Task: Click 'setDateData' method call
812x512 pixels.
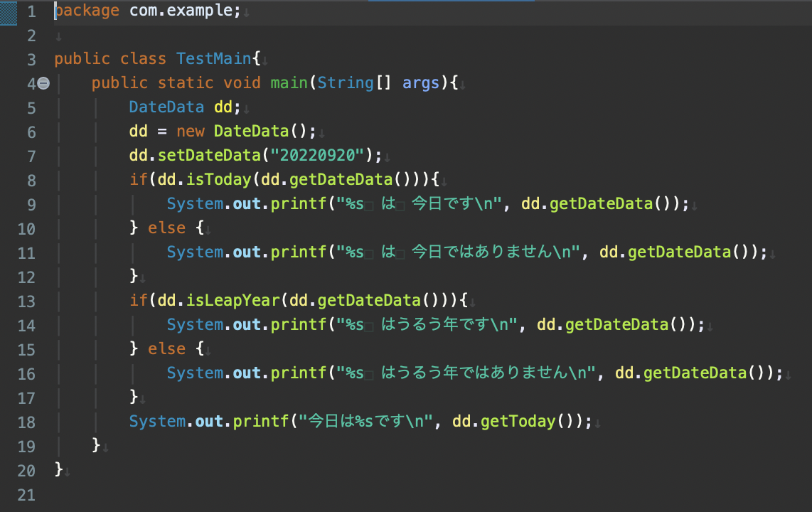Action: pyautogui.click(x=209, y=155)
